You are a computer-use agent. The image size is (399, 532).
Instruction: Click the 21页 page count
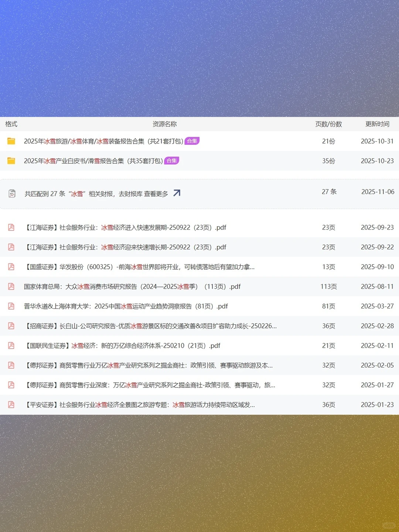click(328, 345)
